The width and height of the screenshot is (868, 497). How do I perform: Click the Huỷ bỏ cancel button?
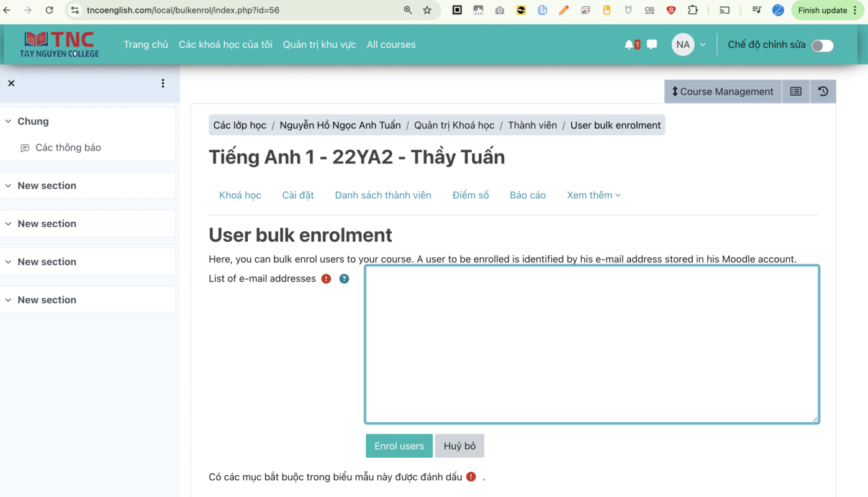[x=459, y=446]
